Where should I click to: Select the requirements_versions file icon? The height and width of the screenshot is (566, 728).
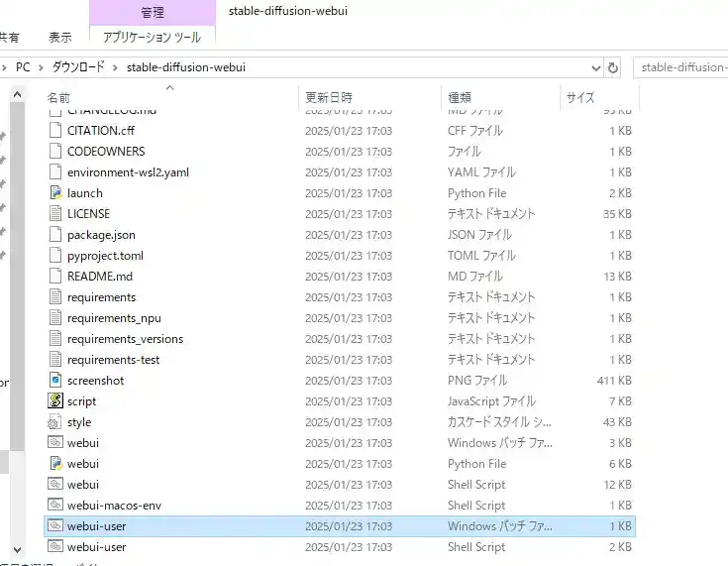click(x=55, y=339)
